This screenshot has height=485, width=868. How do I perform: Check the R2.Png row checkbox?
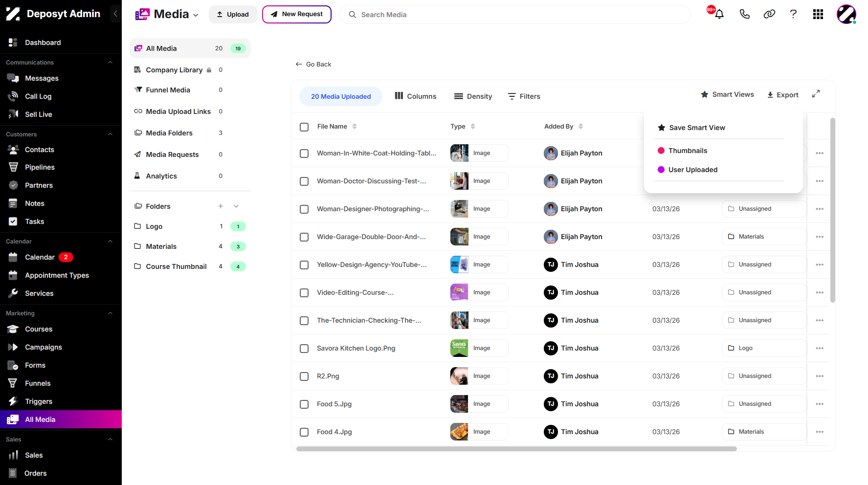pyautogui.click(x=304, y=376)
